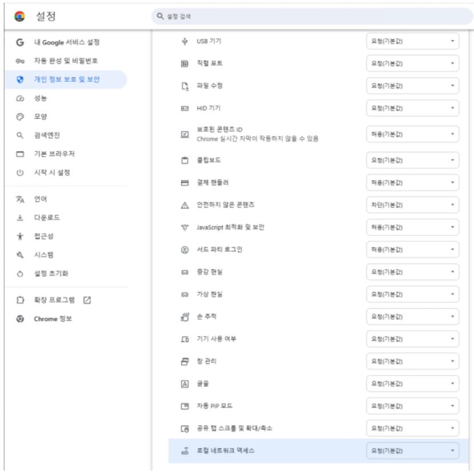Click the open-in-new icon beside 확장 프로그램
Viewport: 474px width, 476px height.
87,300
